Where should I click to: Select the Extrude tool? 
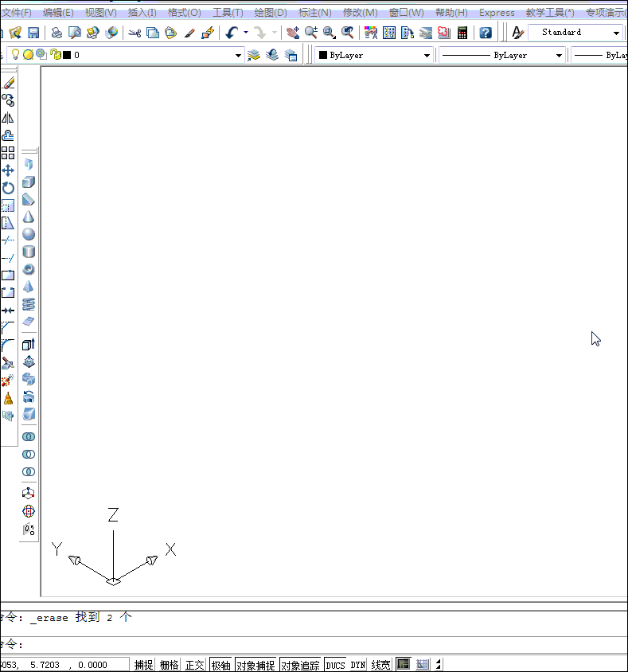click(x=29, y=344)
